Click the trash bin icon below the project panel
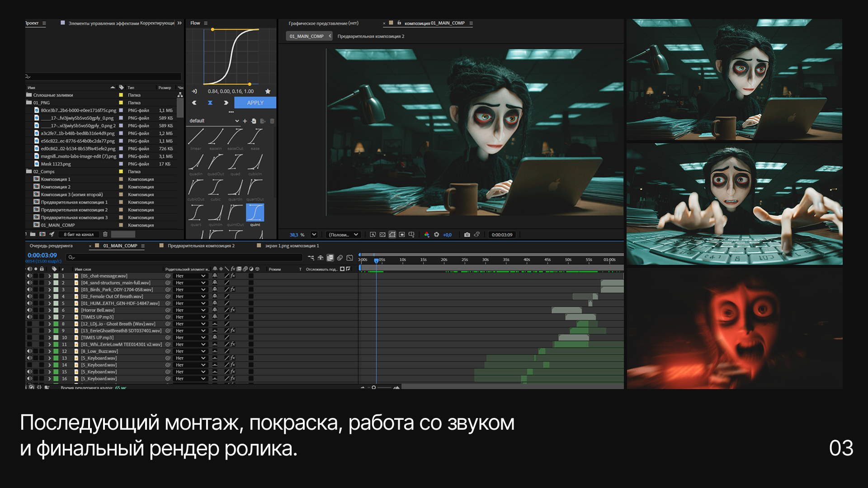 tap(105, 234)
